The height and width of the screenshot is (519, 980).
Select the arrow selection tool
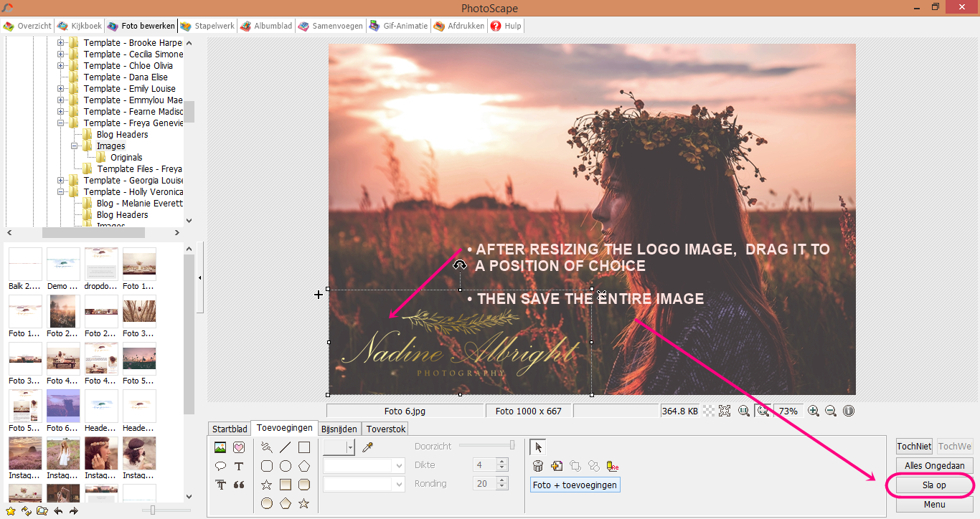click(538, 447)
